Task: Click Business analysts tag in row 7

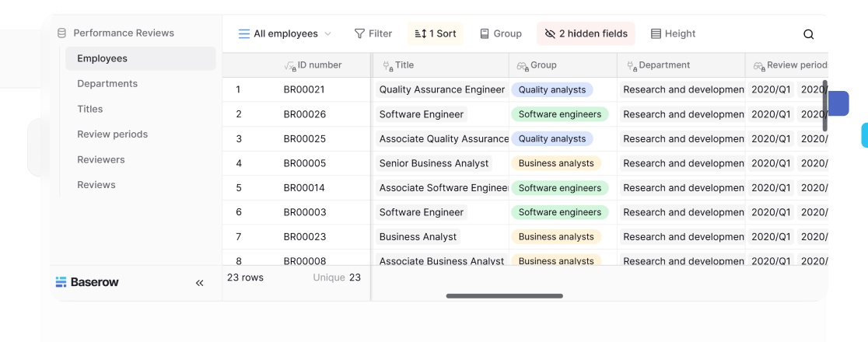Action: 556,237
